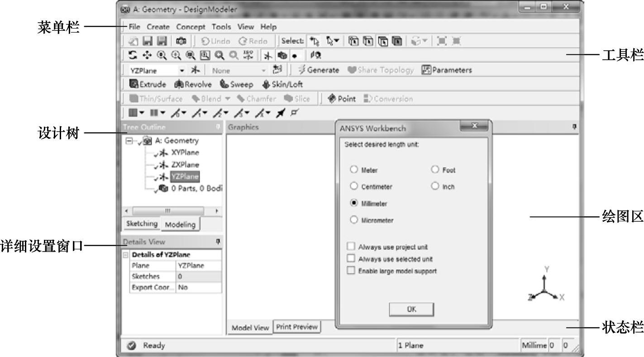Image resolution: width=644 pixels, height=357 pixels.
Task: Click the Share Topology button
Action: click(381, 70)
